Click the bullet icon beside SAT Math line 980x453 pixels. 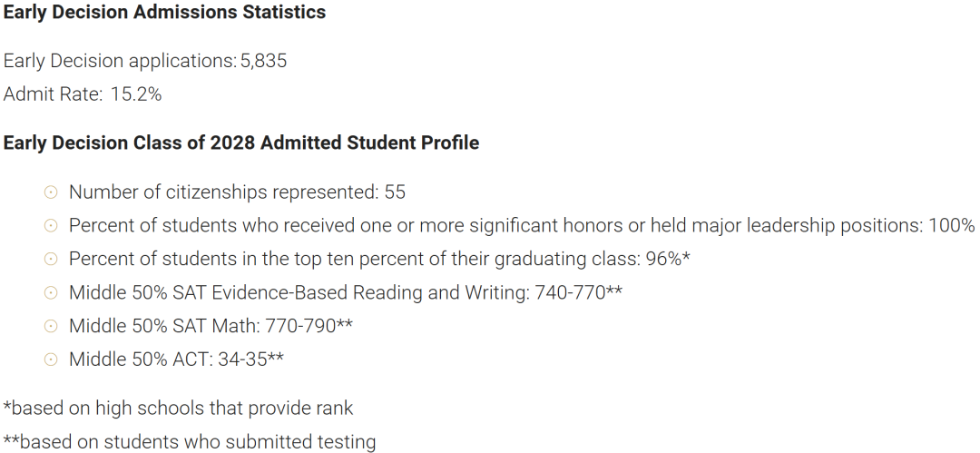coord(51,326)
